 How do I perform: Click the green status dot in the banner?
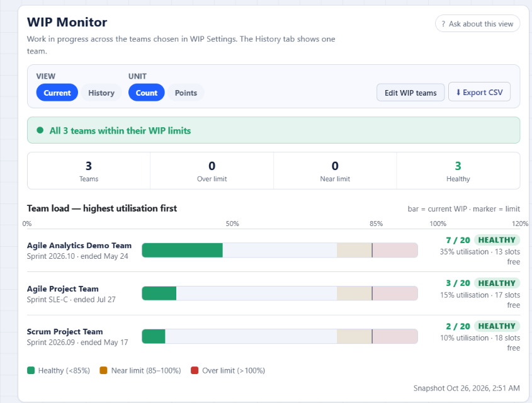tap(40, 130)
